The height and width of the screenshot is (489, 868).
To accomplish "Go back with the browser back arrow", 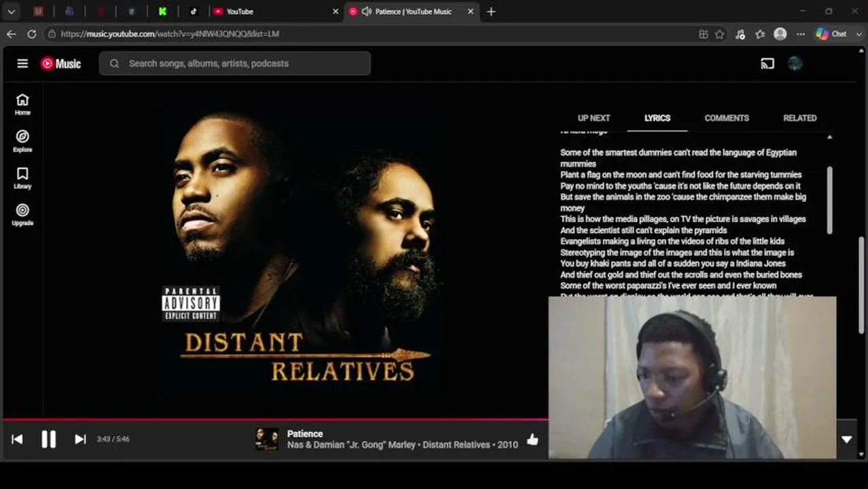I will [x=12, y=34].
